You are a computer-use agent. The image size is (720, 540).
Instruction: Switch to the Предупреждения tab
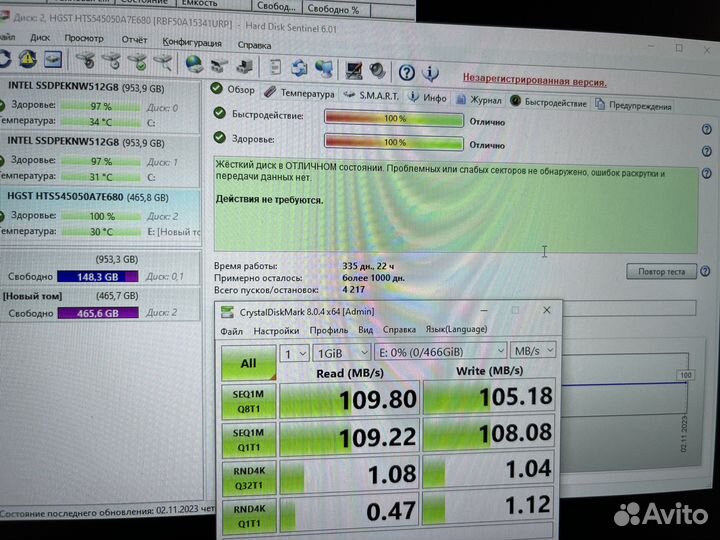click(x=633, y=105)
